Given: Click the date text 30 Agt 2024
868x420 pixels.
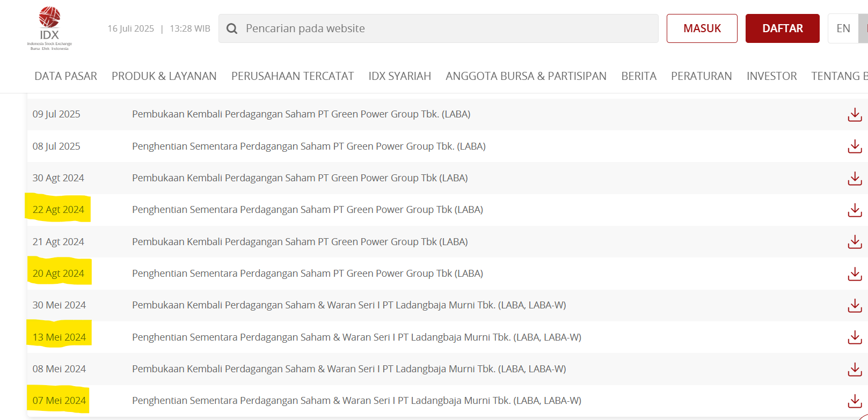Looking at the screenshot, I should (x=58, y=178).
